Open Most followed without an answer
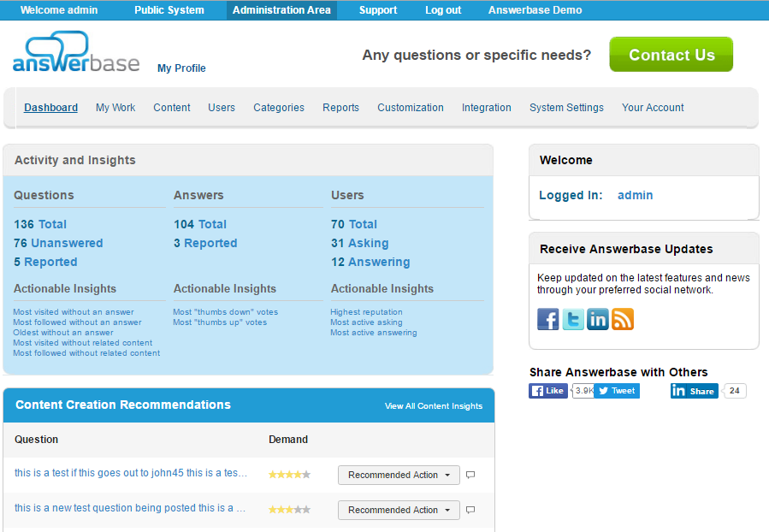The width and height of the screenshot is (769, 532). click(x=78, y=322)
